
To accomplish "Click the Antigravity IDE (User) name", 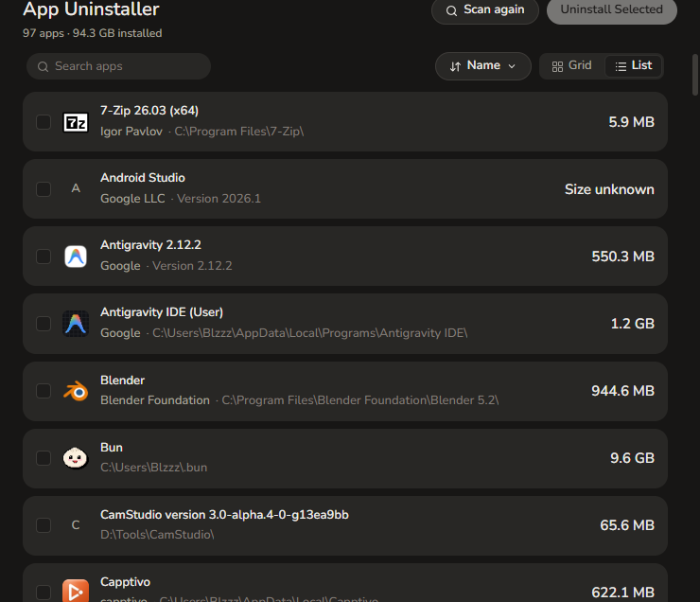I will [162, 312].
